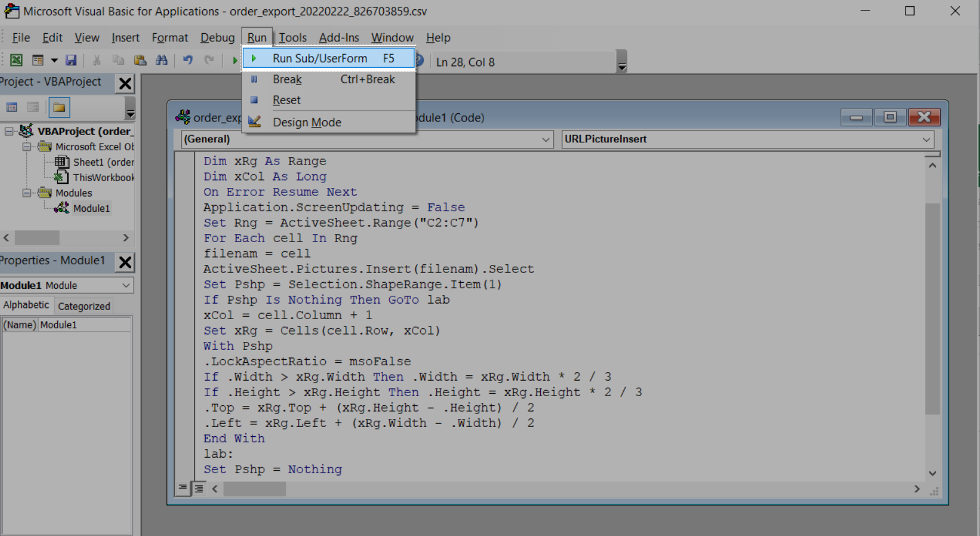The image size is (980, 536).
Task: Close the Project - VBAProject panel
Action: [125, 83]
